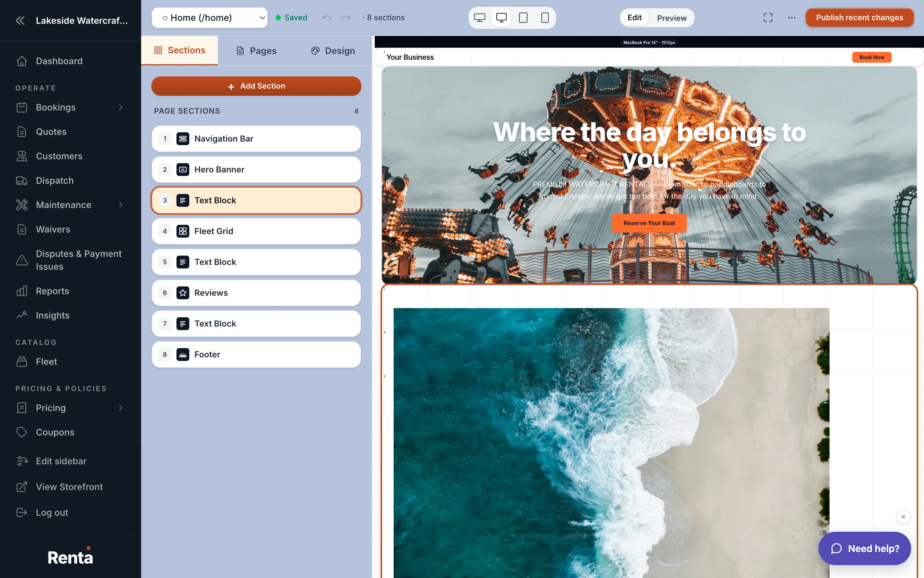The image size is (924, 578).
Task: Open the Insights trend icon
Action: pyautogui.click(x=22, y=315)
